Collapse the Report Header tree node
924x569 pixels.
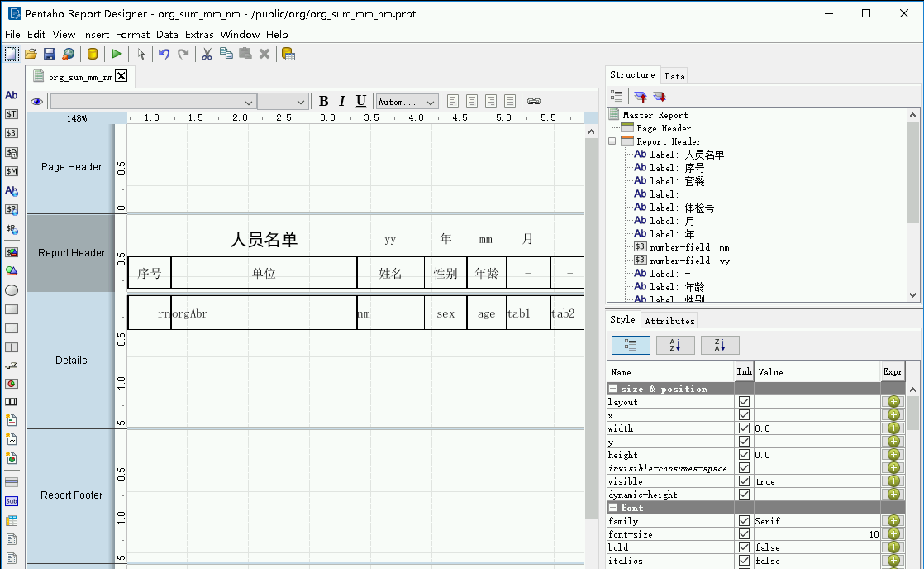click(x=612, y=141)
